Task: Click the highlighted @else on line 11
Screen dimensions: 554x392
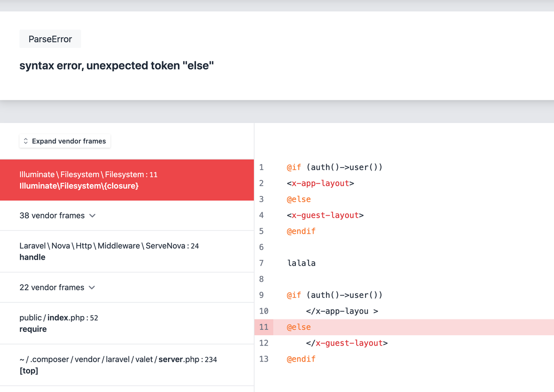Action: tap(298, 327)
